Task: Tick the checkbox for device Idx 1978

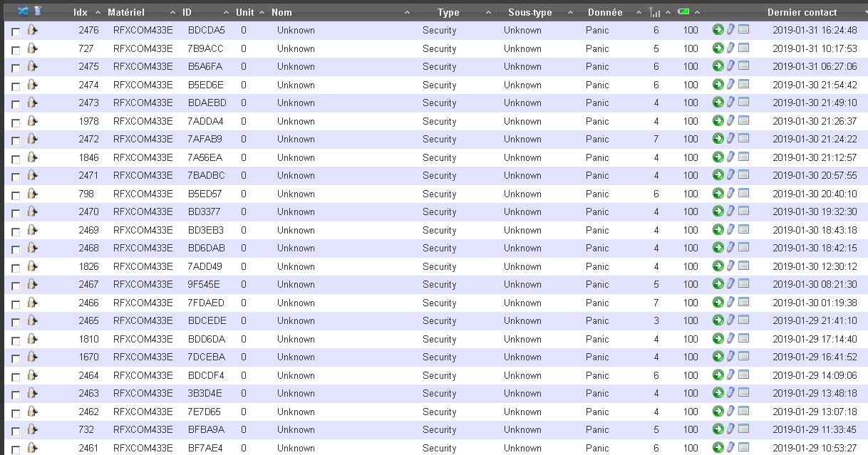Action: click(16, 122)
